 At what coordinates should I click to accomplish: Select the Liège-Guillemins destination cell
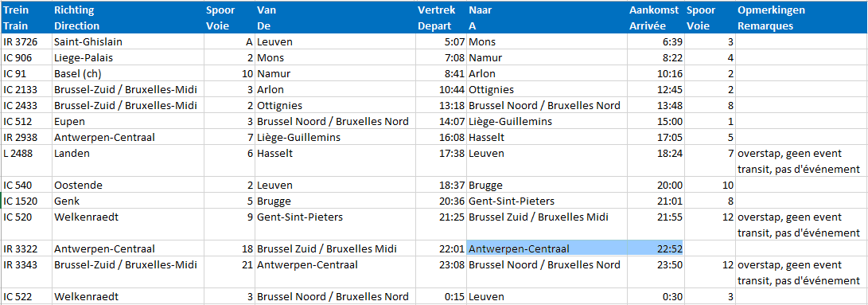547,122
